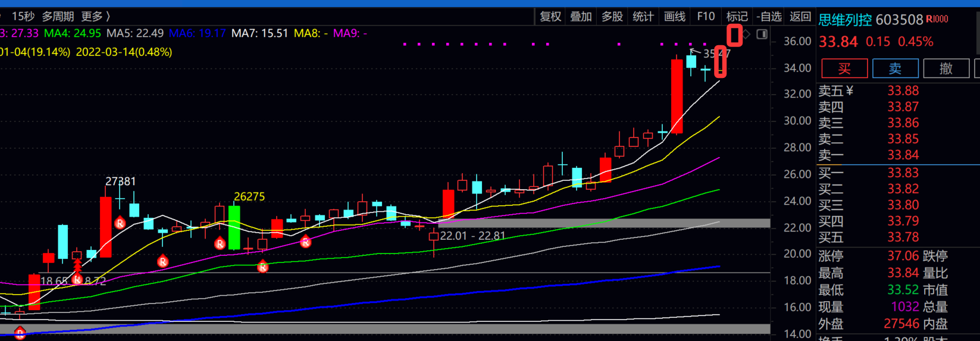Click the R marker under the 27381 candle
Screen dimensions: 980x341
point(120,223)
